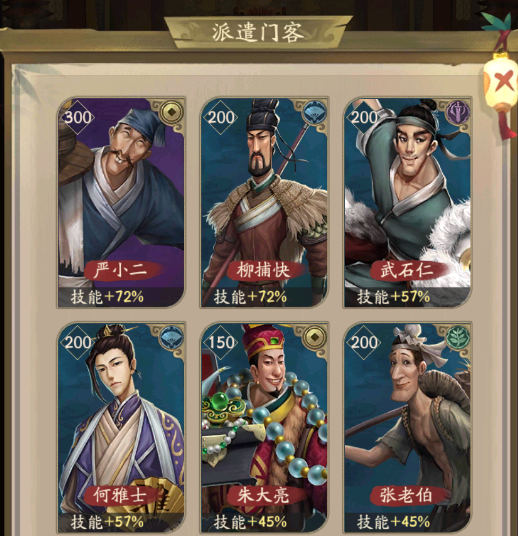Click the 派遣门客 title banner
518x536 pixels.
pos(258,32)
